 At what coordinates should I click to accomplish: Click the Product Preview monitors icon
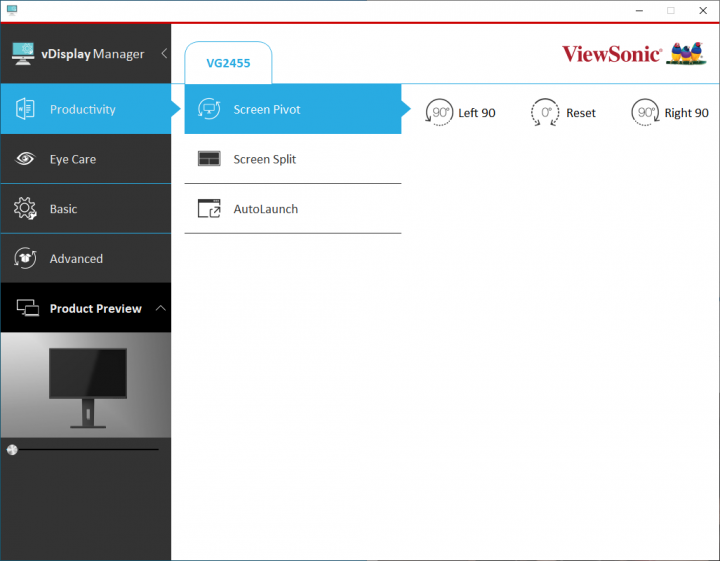pos(28,308)
